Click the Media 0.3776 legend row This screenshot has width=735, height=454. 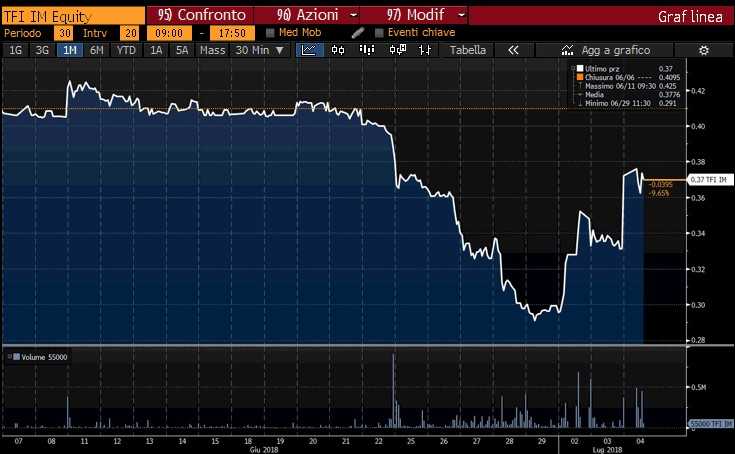[627, 95]
